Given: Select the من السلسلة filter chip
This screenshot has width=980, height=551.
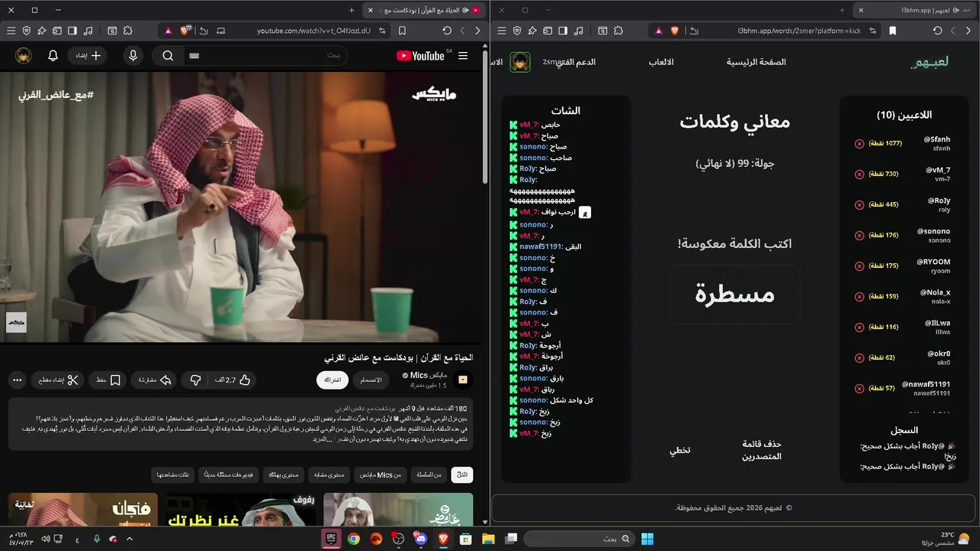Looking at the screenshot, I should (428, 474).
